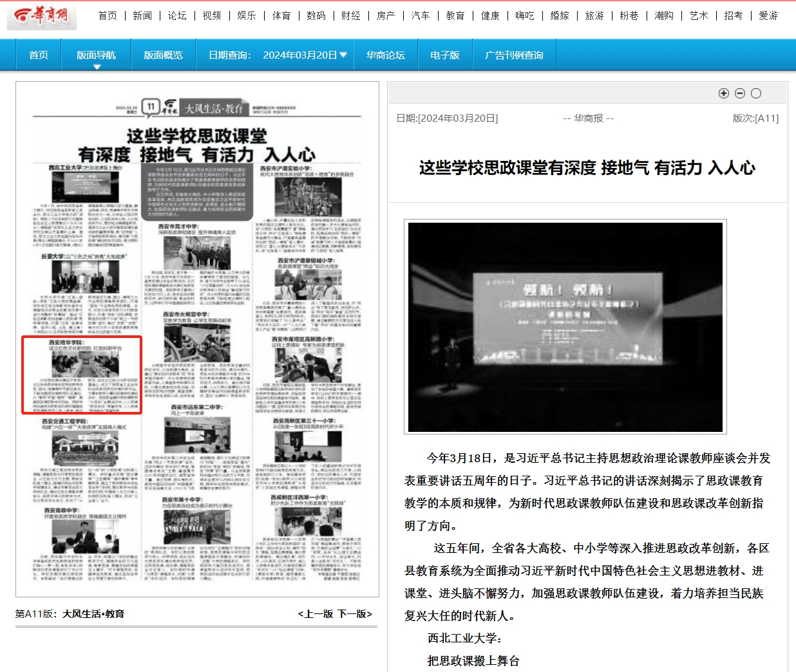The image size is (796, 672).
Task: Expand the 版面导航 page navigation dropdown
Action: click(x=96, y=55)
